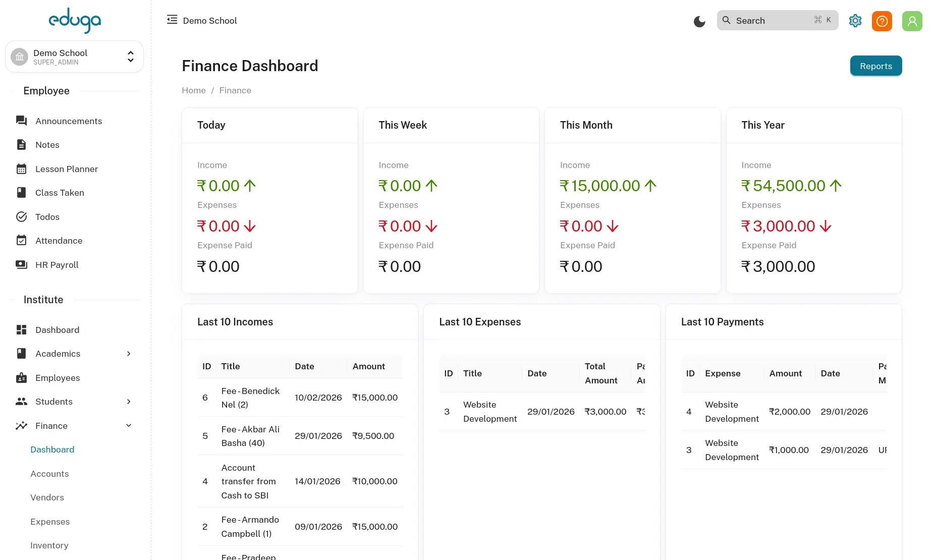Click the Todos checkmark icon
The height and width of the screenshot is (560, 932).
pyautogui.click(x=21, y=217)
